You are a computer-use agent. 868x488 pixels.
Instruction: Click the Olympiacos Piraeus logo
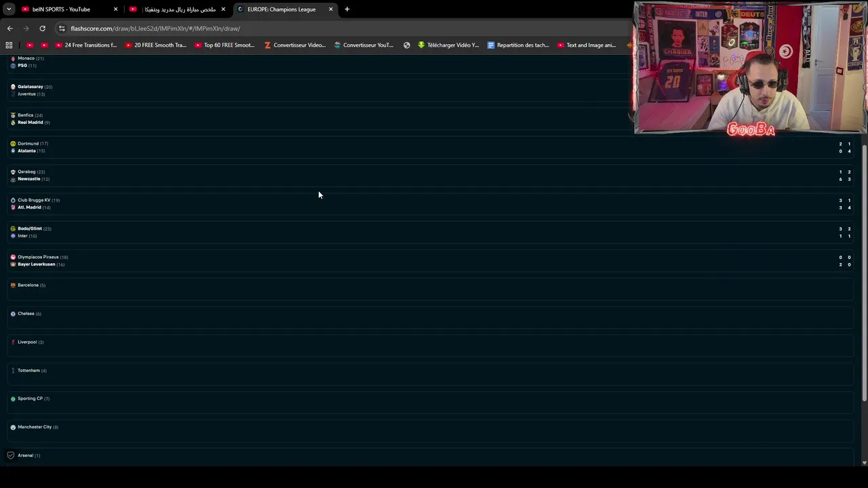(13, 258)
